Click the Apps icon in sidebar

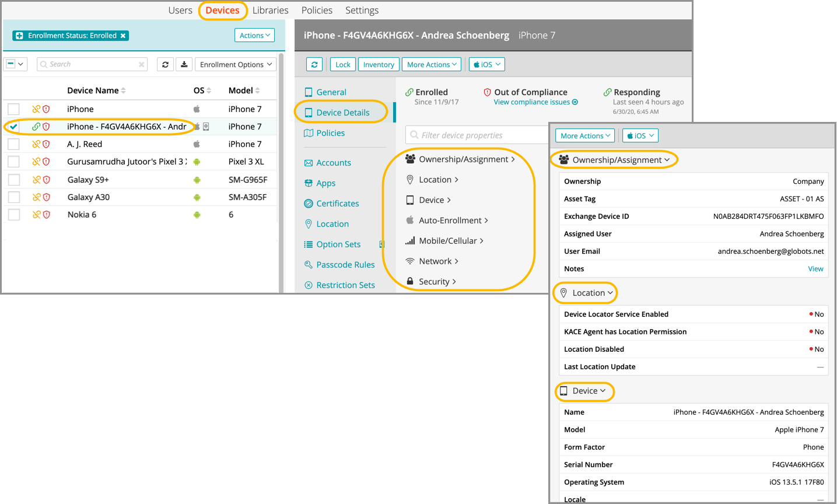(309, 183)
